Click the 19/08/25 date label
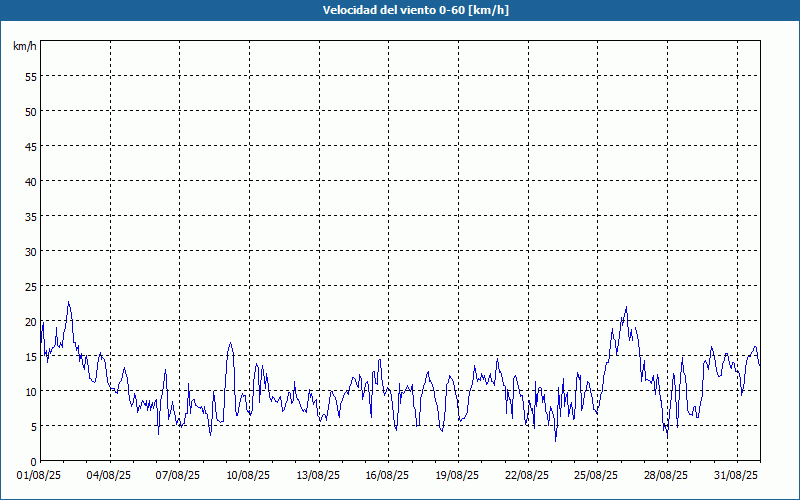 [457, 476]
